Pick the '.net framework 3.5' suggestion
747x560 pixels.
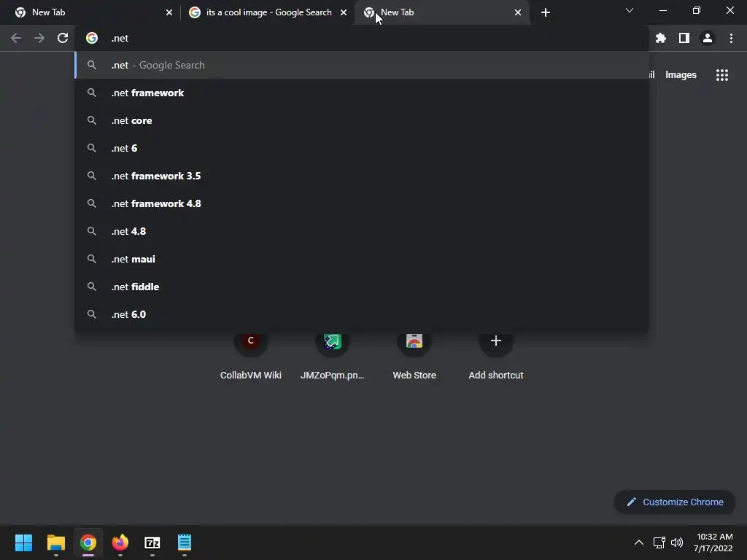click(362, 176)
